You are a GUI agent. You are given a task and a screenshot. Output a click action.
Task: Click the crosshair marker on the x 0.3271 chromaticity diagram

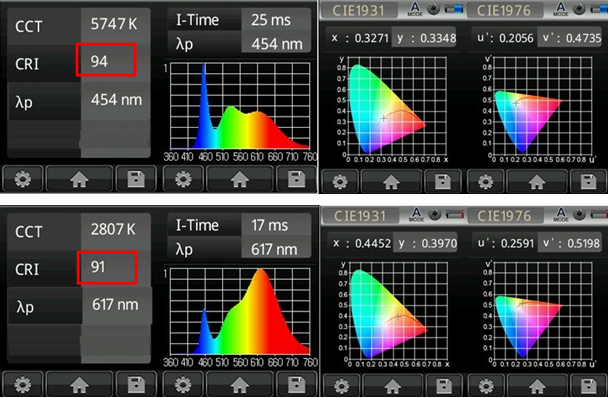(383, 118)
